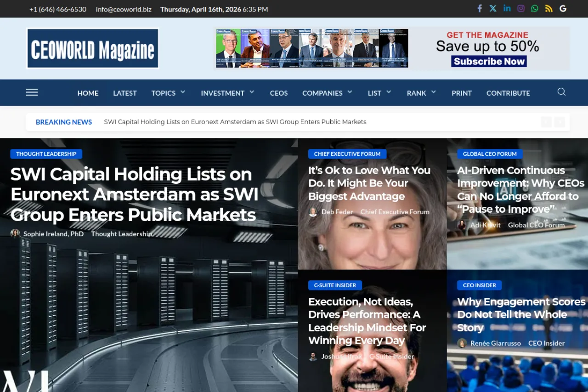Open the WhatsApp social icon
Screen dimensions: 588x392
coord(535,9)
